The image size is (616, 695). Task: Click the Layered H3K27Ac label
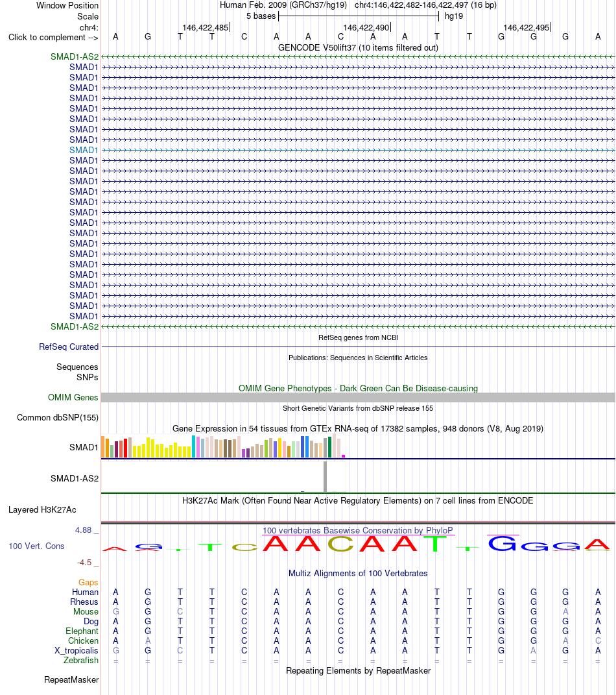click(x=43, y=509)
